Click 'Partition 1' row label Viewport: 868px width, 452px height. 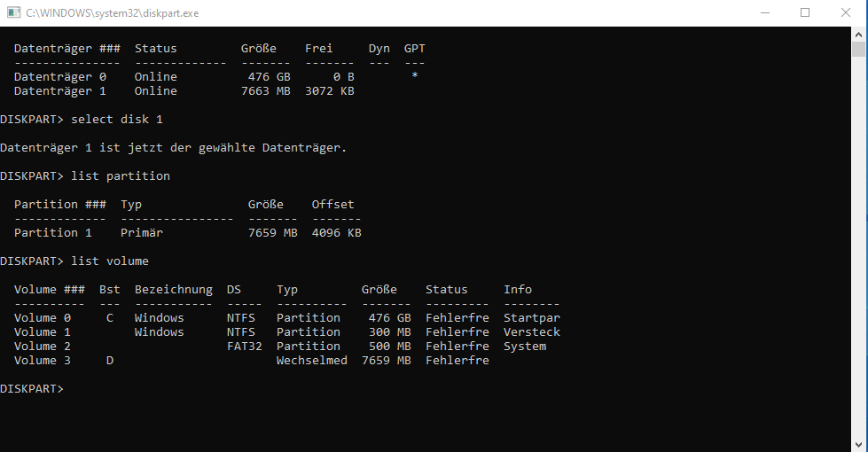point(52,233)
